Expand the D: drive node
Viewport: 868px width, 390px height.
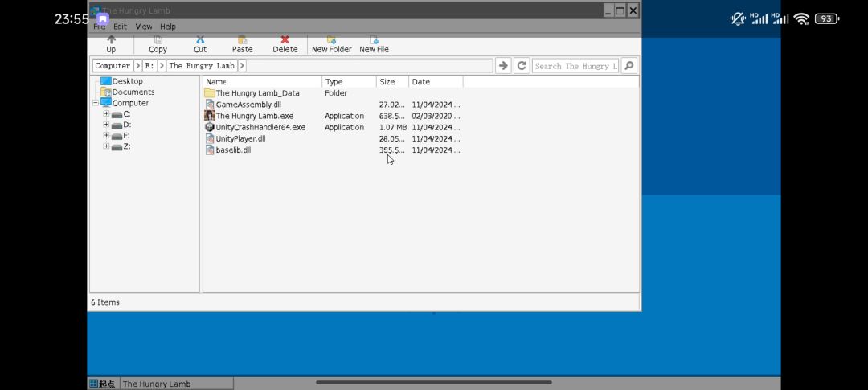tap(106, 125)
